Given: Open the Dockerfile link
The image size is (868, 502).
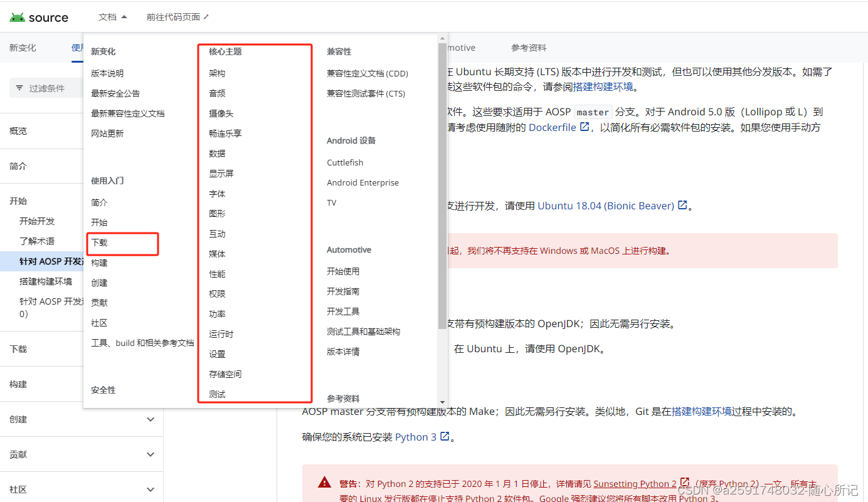Looking at the screenshot, I should (553, 127).
